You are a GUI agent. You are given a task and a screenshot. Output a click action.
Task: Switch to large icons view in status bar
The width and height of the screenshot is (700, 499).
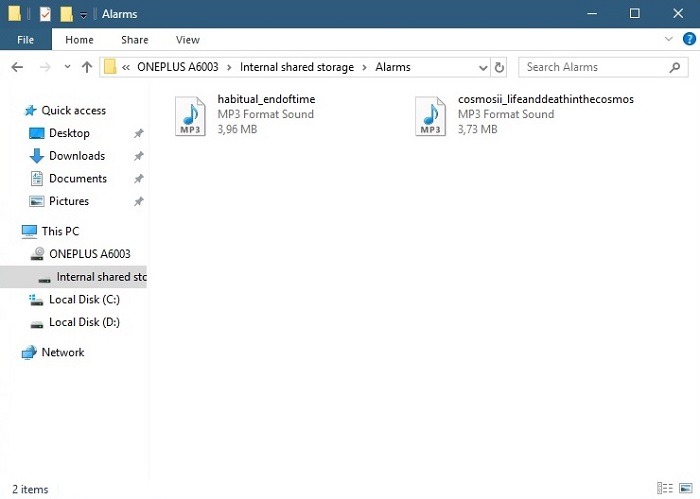[685, 489]
